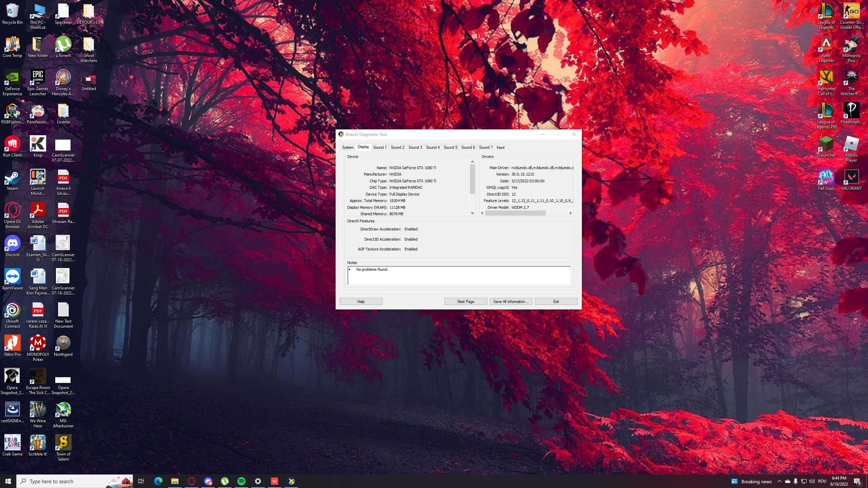This screenshot has height=488, width=868.
Task: Click the Notes input field area
Action: point(458,276)
